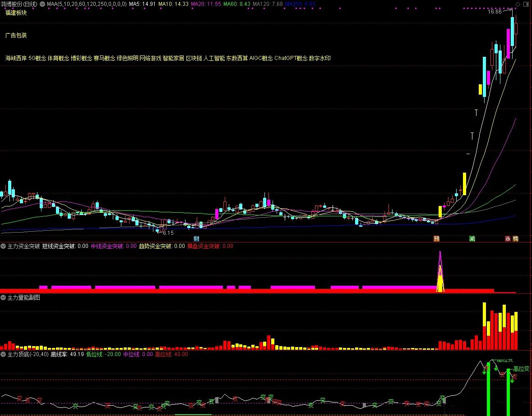Click the 高位变 signal label
The image size is (532, 416).
[521, 369]
